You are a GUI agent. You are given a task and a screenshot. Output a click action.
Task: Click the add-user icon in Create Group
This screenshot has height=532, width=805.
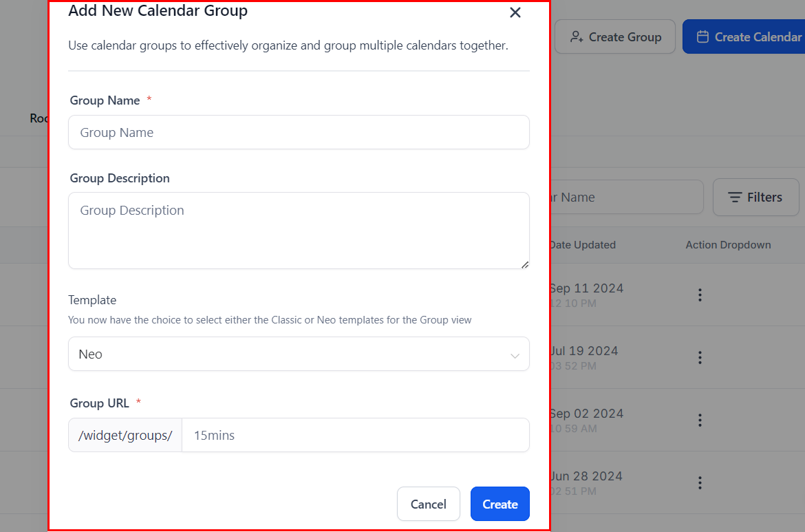click(577, 37)
